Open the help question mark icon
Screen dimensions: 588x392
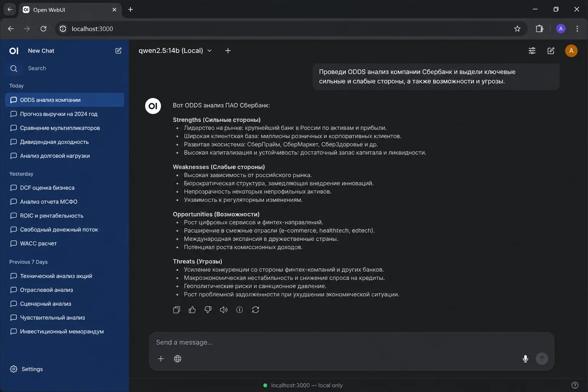pyautogui.click(x=575, y=385)
